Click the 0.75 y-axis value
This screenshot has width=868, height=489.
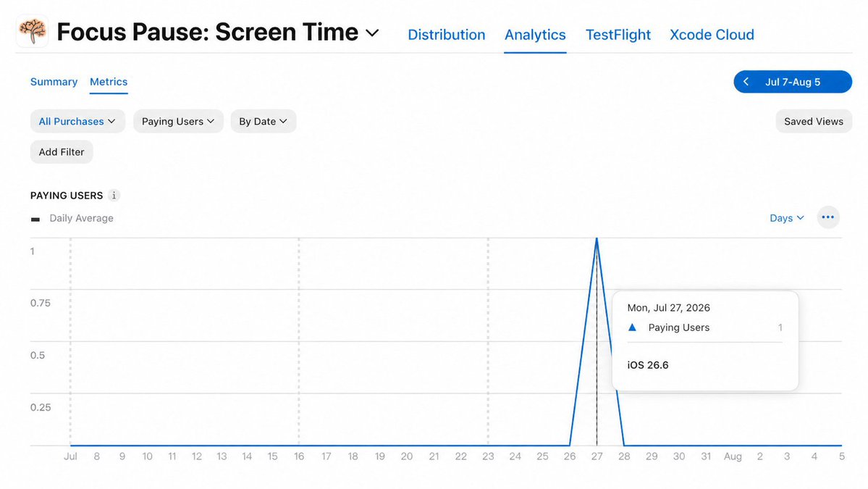pos(41,303)
